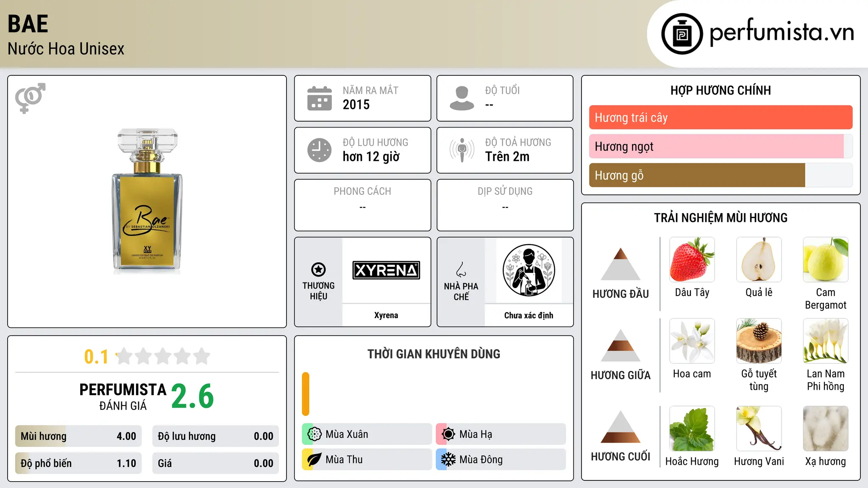The image size is (868, 488).
Task: Select the Hương trái cây accord bar
Action: (x=721, y=117)
